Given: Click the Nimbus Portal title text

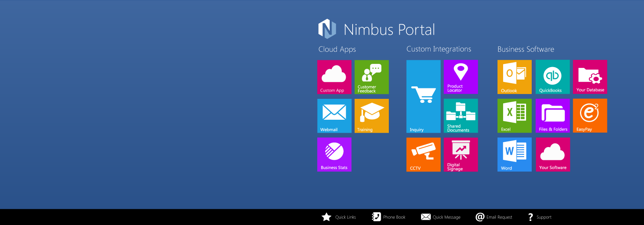Looking at the screenshot, I should [x=389, y=30].
